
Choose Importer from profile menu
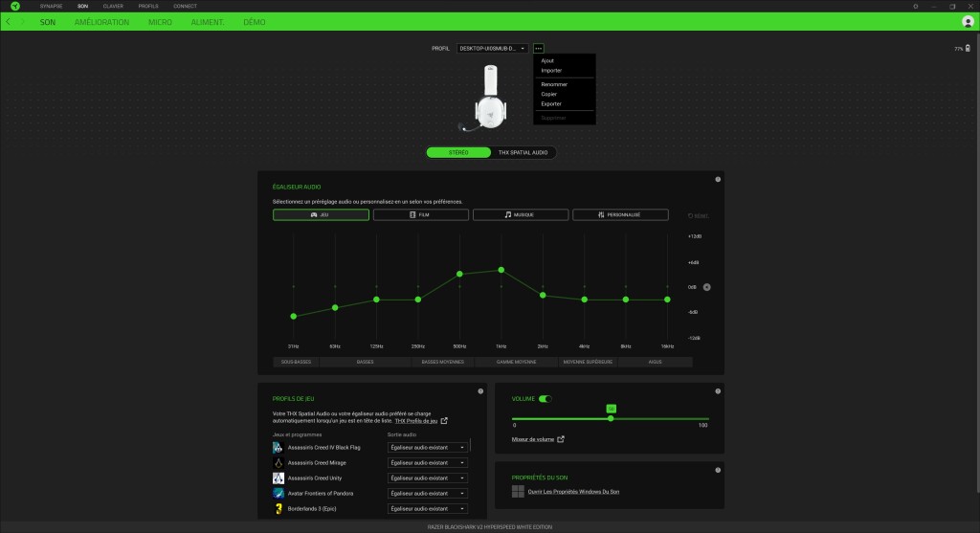coord(551,71)
